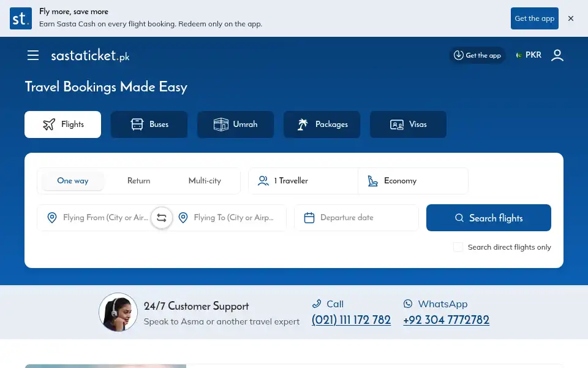Close the app promotion banner

point(571,18)
